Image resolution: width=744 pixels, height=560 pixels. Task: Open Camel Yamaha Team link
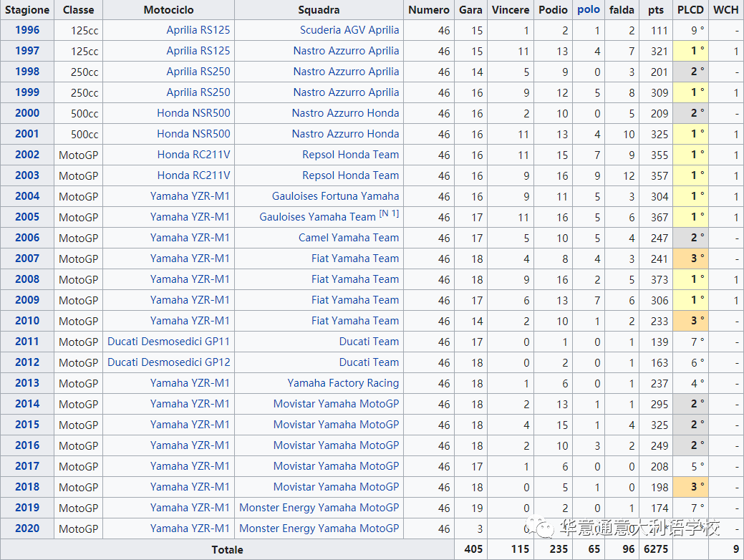click(x=349, y=238)
